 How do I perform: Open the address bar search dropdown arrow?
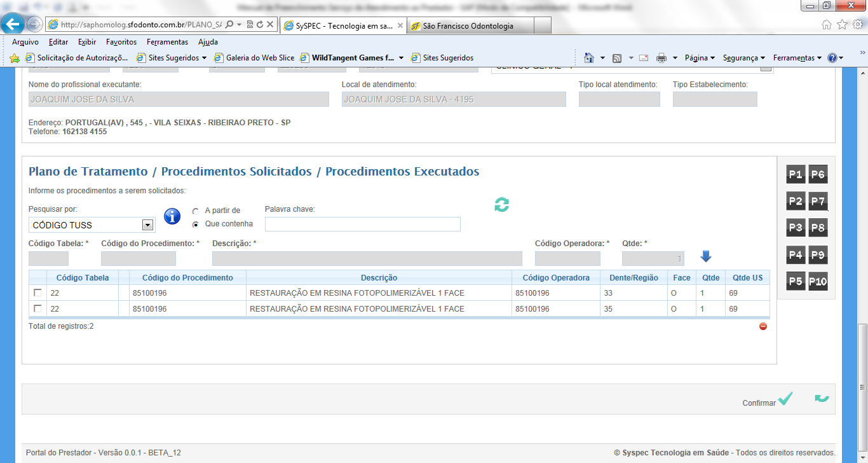238,25
